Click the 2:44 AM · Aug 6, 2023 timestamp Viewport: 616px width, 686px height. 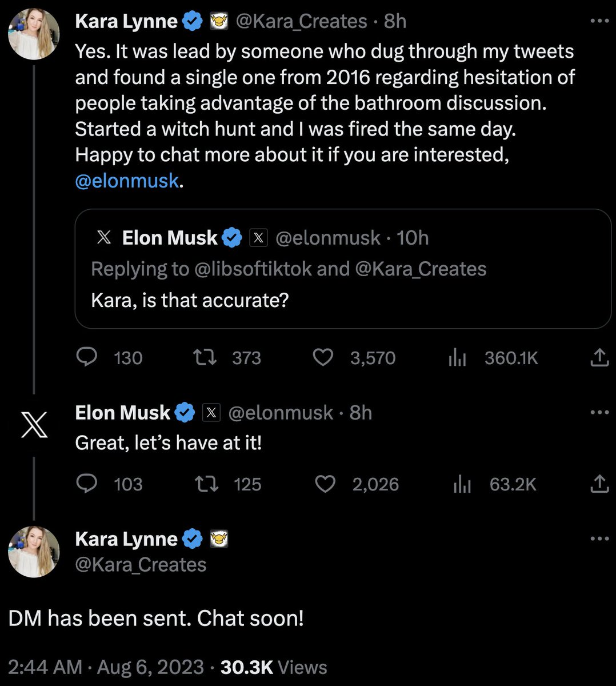click(x=106, y=667)
